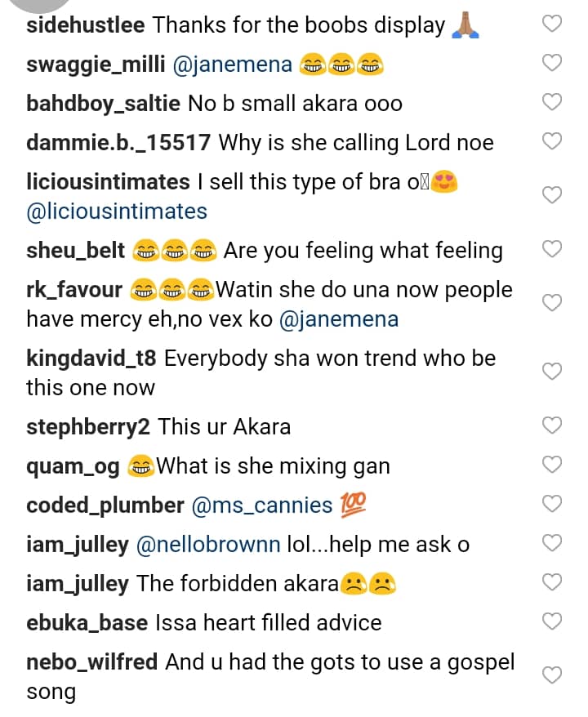Like nebo_wilfred's gospel song comment
Screen dimensions: 588x717
553,675
